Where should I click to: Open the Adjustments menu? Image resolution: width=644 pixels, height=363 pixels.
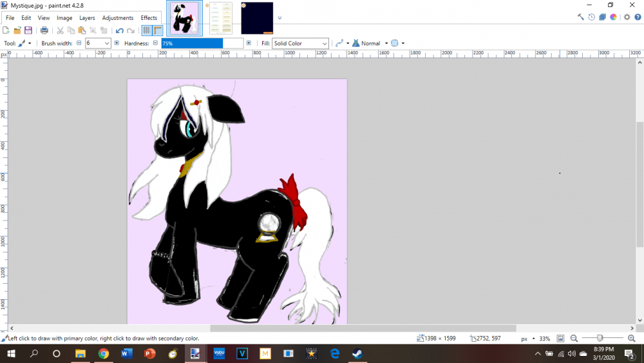click(118, 18)
